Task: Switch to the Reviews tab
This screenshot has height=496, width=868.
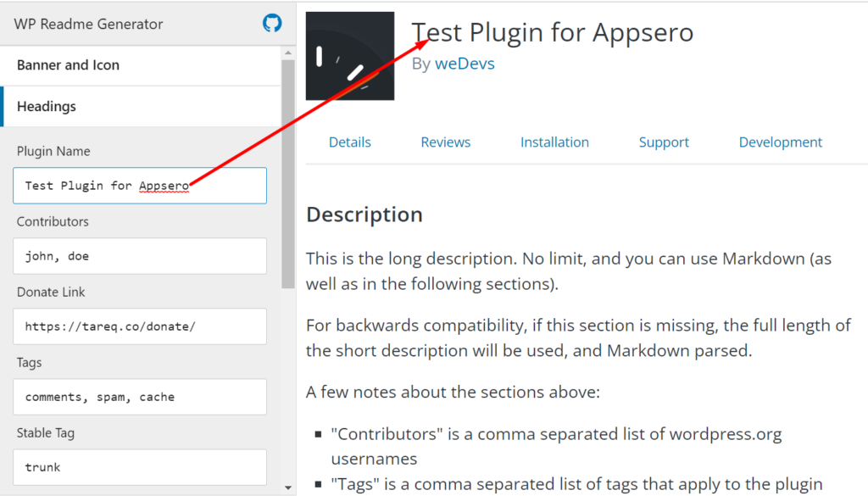Action: coord(446,142)
